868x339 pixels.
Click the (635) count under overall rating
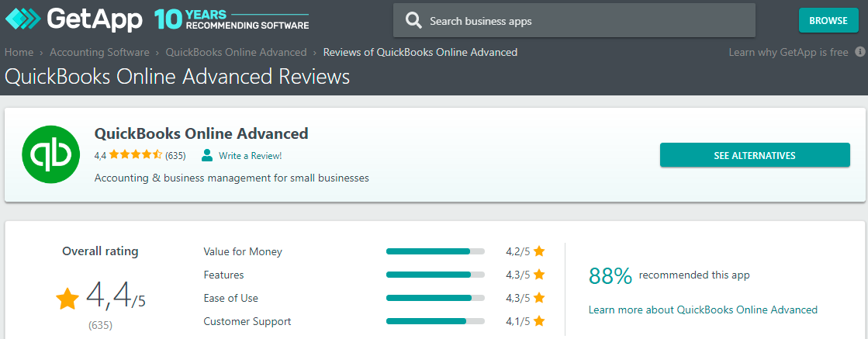tap(100, 325)
